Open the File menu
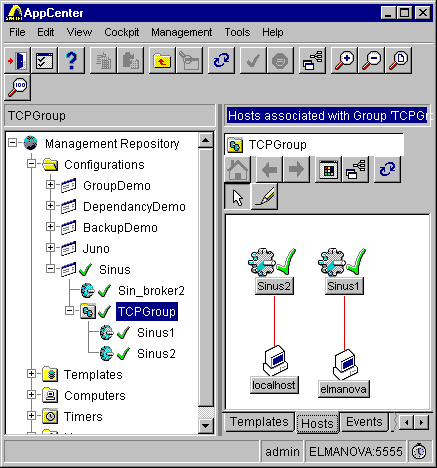The image size is (437, 468). pyautogui.click(x=17, y=32)
